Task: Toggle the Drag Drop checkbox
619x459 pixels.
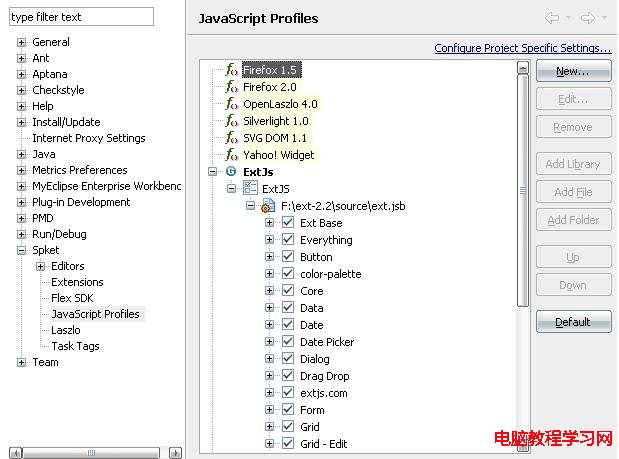Action: pyautogui.click(x=288, y=375)
